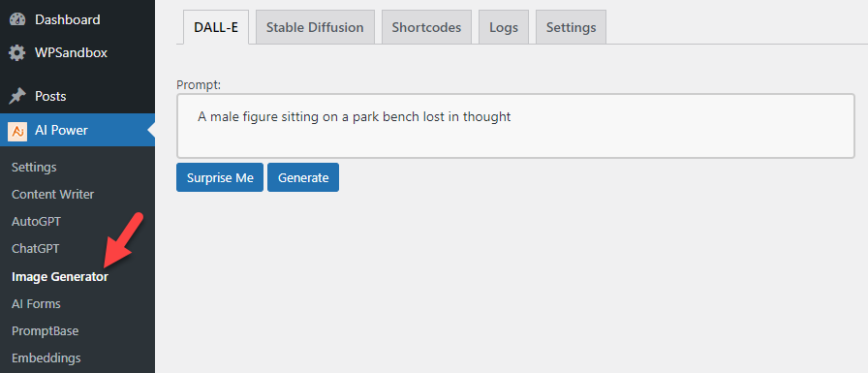The height and width of the screenshot is (373, 868).
Task: Open the WPSandbox menu item
Action: (77, 53)
